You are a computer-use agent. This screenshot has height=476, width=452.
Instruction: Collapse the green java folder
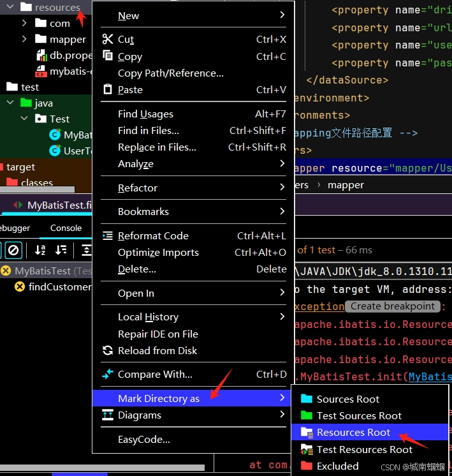(10, 103)
